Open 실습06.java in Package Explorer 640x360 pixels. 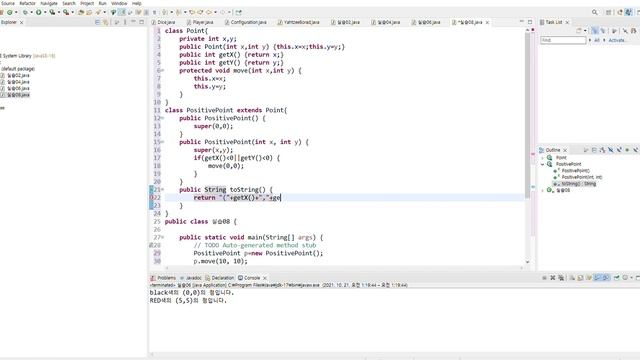click(x=18, y=88)
